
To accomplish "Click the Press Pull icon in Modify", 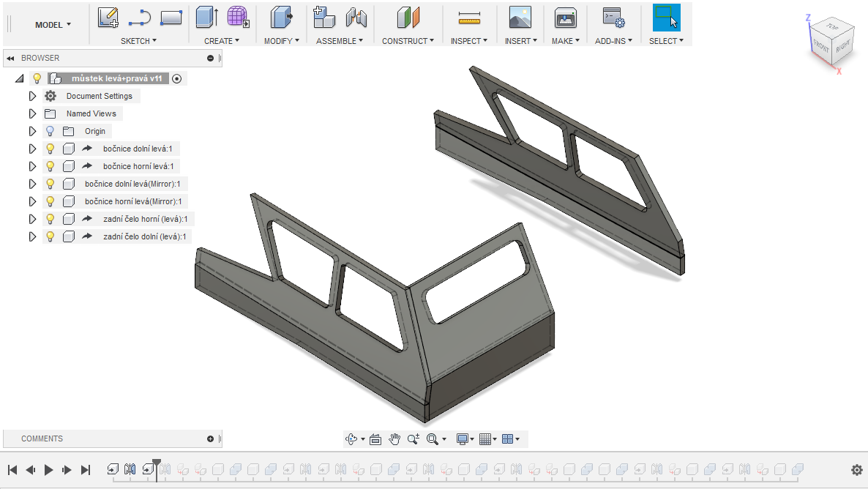I will [281, 18].
